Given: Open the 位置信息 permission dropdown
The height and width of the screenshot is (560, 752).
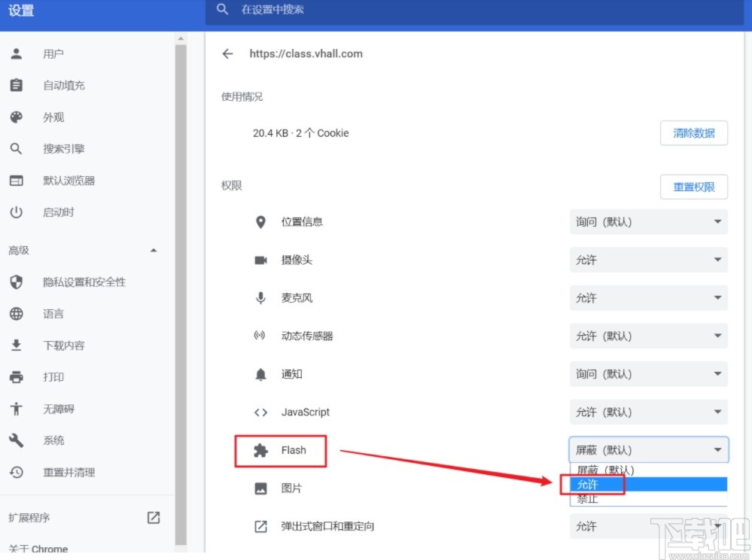Looking at the screenshot, I should coord(648,221).
